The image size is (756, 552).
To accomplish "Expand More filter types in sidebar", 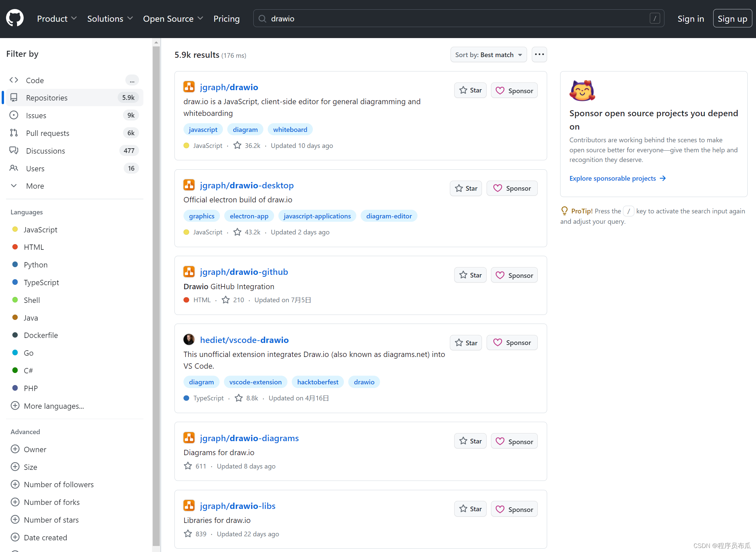I will coord(35,186).
